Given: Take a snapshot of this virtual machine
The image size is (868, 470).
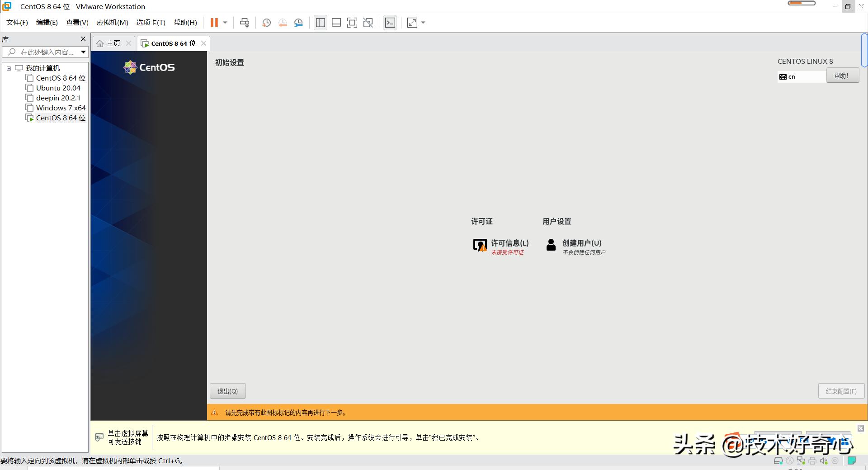Looking at the screenshot, I should [x=266, y=23].
